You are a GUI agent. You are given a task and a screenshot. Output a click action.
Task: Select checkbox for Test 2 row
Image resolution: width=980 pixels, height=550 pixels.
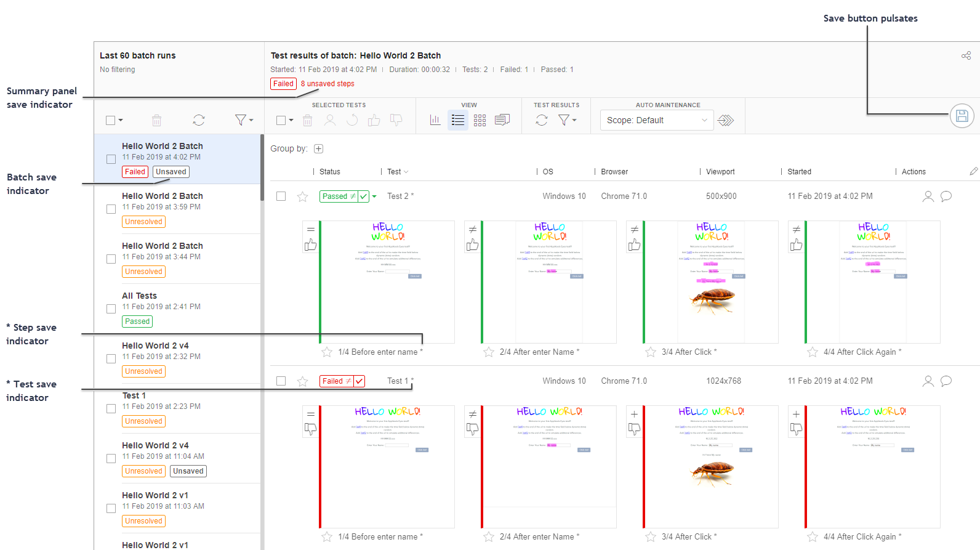(281, 196)
